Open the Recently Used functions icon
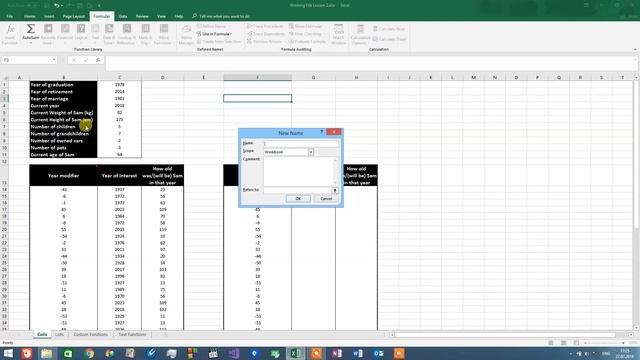The width and height of the screenshot is (640, 360). (x=48, y=34)
